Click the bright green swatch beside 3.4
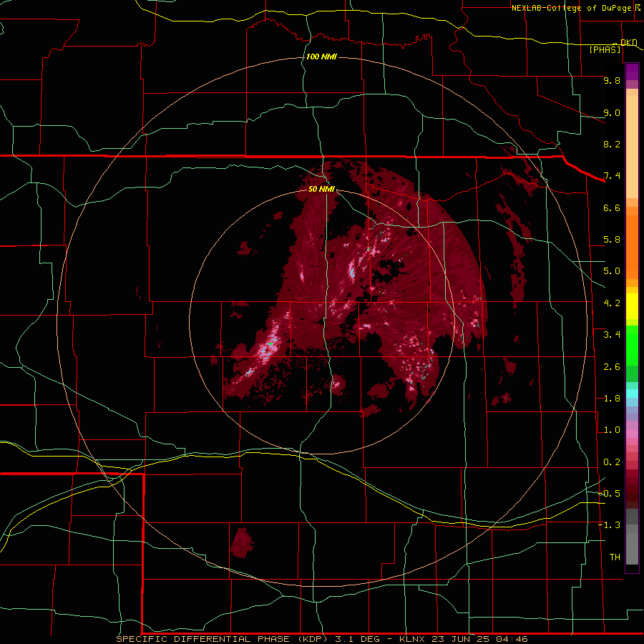The image size is (644, 644). point(632,346)
